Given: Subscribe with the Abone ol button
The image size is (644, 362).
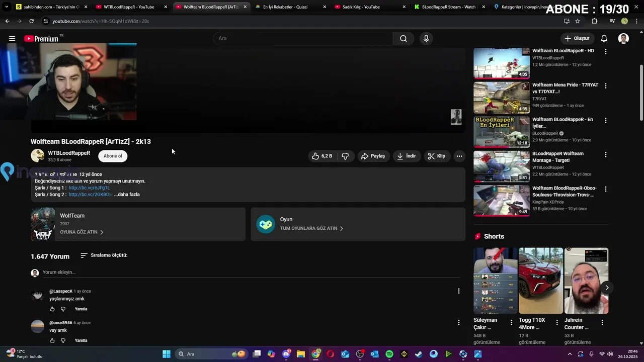Looking at the screenshot, I should point(113,156).
